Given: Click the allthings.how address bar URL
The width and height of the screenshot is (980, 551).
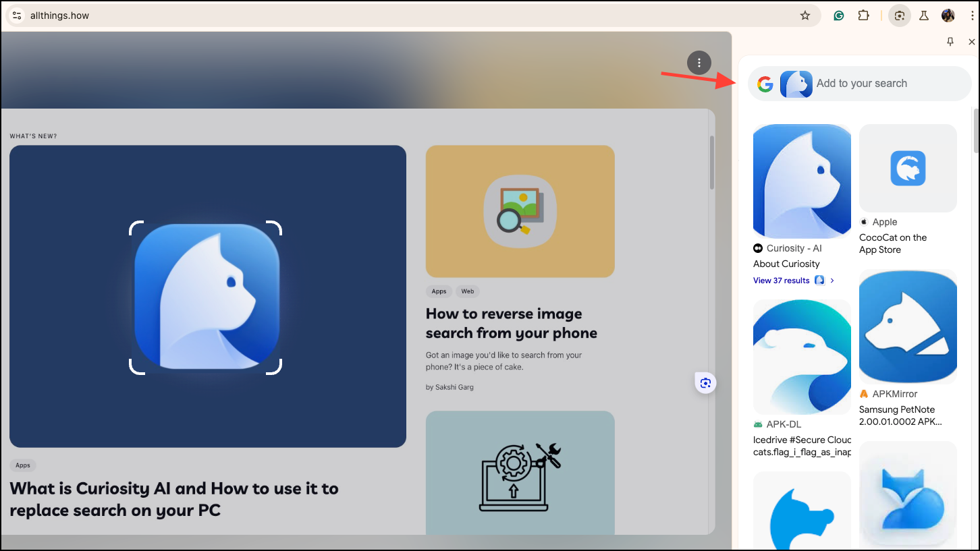Looking at the screenshot, I should (59, 16).
